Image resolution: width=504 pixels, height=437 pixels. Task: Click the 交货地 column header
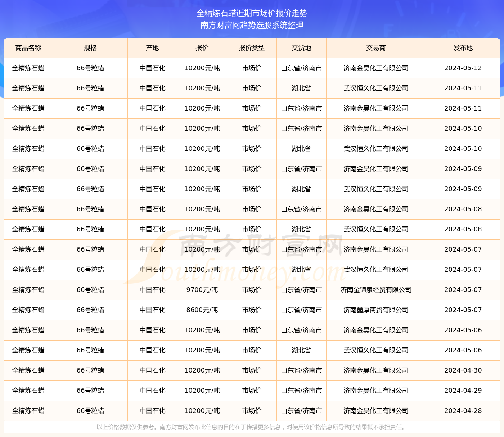tap(301, 48)
